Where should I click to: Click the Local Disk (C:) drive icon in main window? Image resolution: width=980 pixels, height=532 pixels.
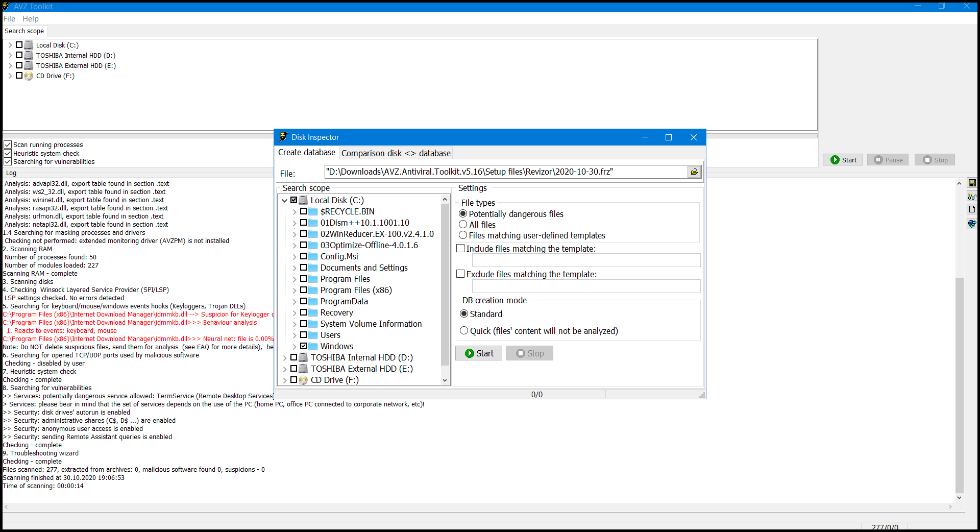pyautogui.click(x=29, y=45)
